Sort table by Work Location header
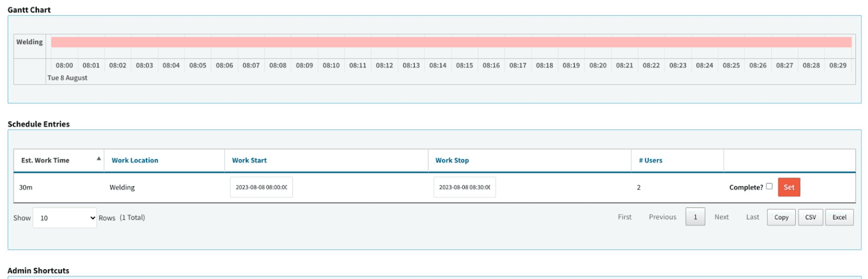 tap(135, 161)
